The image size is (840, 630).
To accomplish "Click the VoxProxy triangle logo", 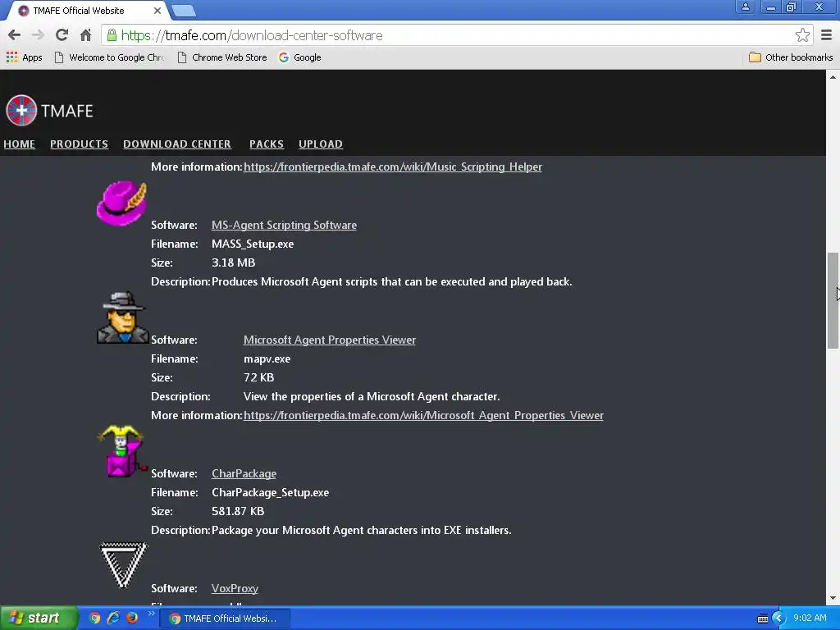I will coord(123,565).
